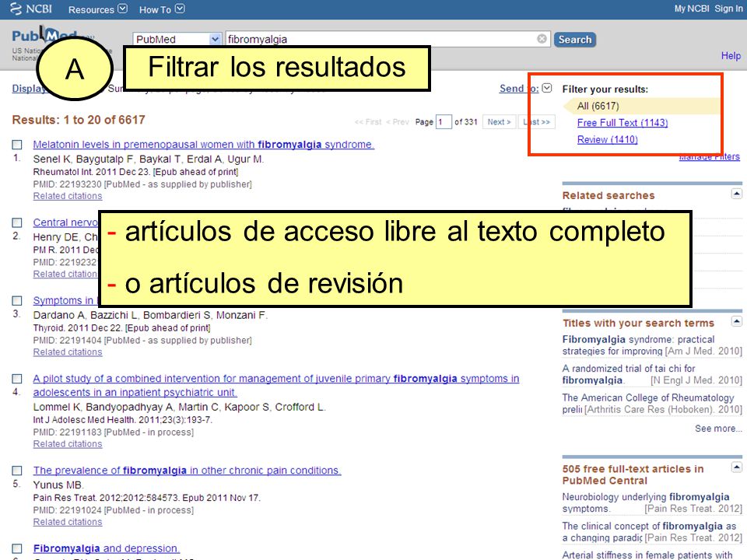Viewport: 747px width, 560px height.
Task: Click Sign In link
Action: (728, 9)
